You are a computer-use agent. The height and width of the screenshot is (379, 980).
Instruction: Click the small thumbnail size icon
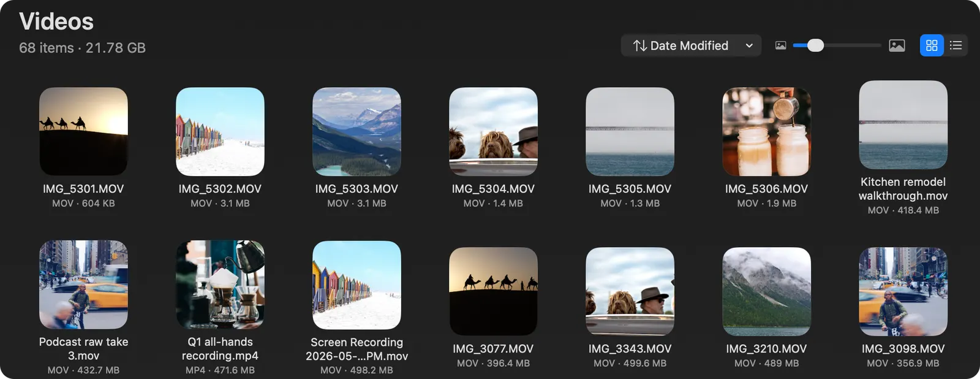click(780, 45)
